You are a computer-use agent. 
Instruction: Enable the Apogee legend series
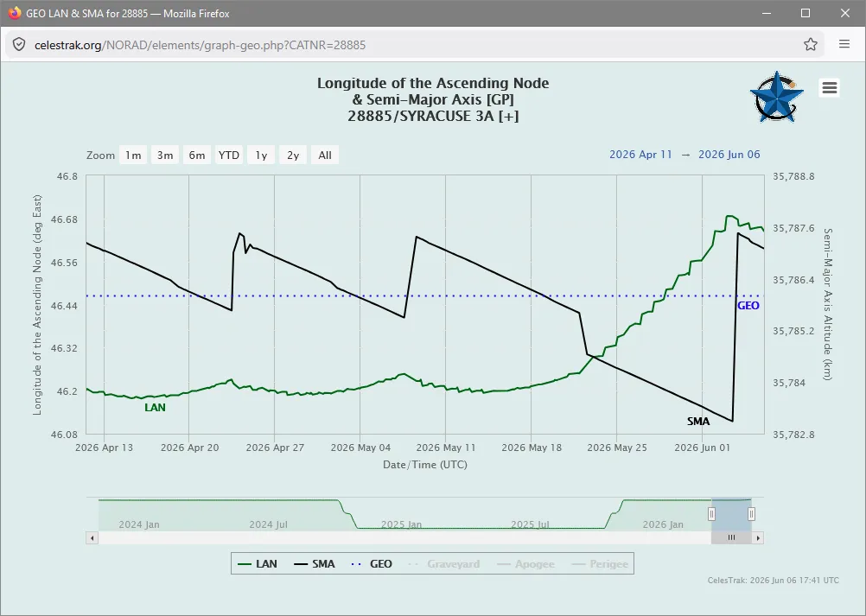pyautogui.click(x=525, y=564)
